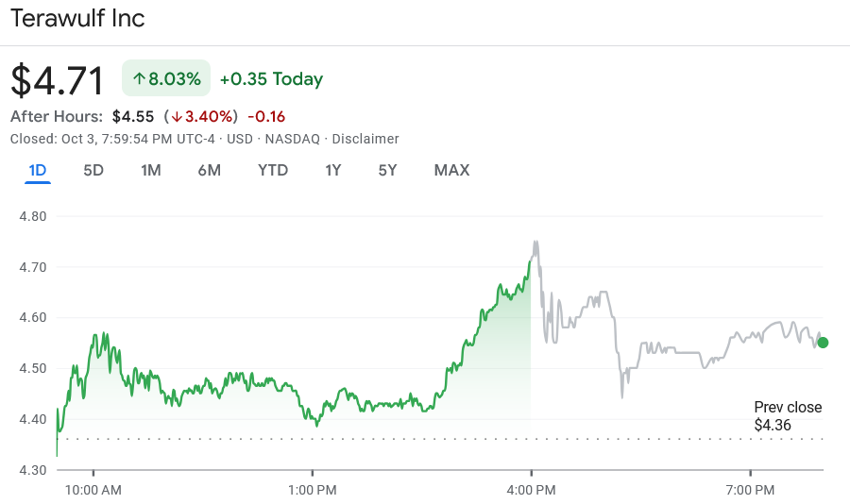Open the 5Y time range

point(387,171)
